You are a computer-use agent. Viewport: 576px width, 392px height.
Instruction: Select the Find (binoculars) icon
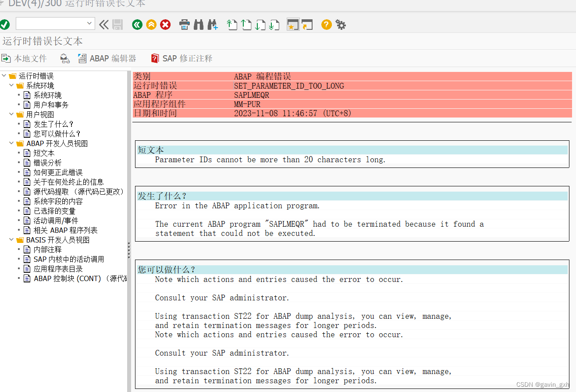tap(199, 25)
